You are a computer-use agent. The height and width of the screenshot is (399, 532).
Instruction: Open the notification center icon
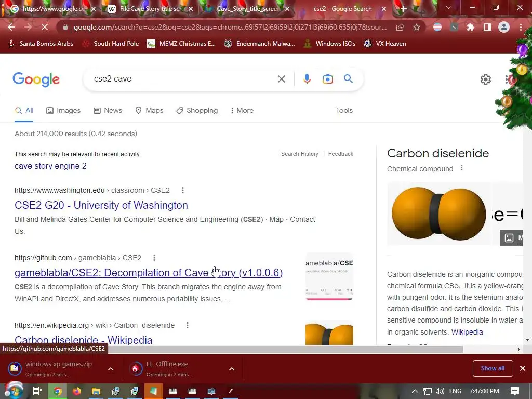(x=515, y=391)
